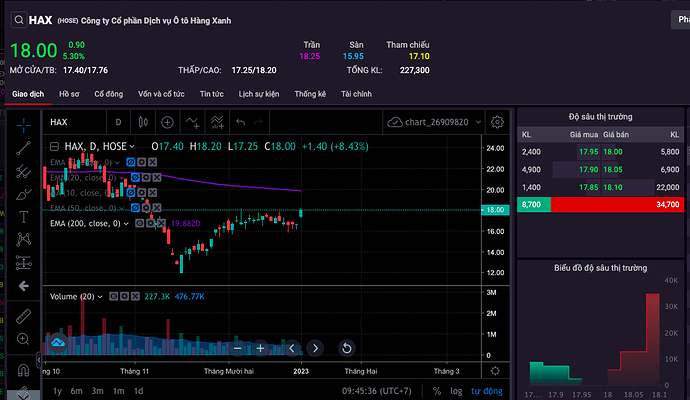The height and width of the screenshot is (400, 690).
Task: Select the long position prediction tool
Action: click(23, 263)
